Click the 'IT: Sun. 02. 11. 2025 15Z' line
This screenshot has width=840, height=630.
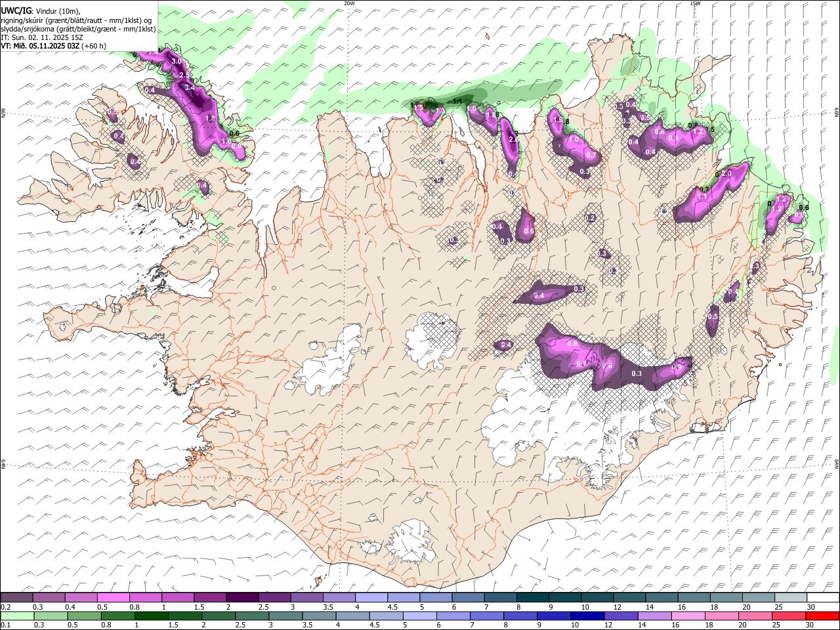click(x=42, y=37)
